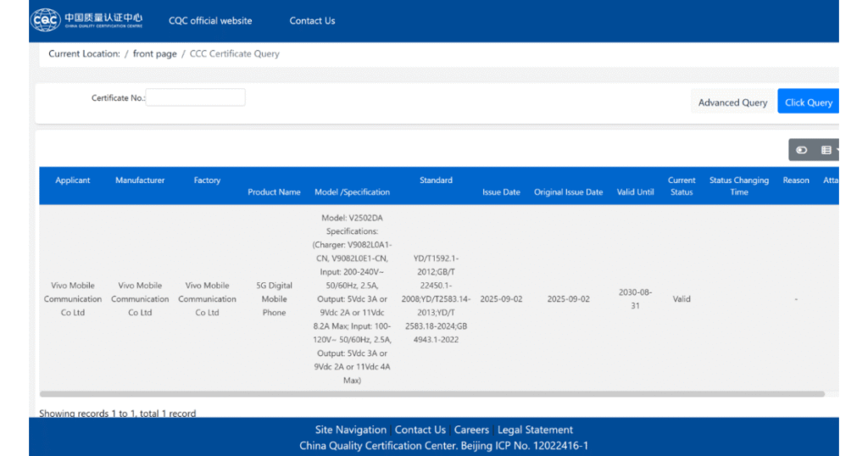This screenshot has width=868, height=456.
Task: Toggle the card view eye icon
Action: point(801,150)
